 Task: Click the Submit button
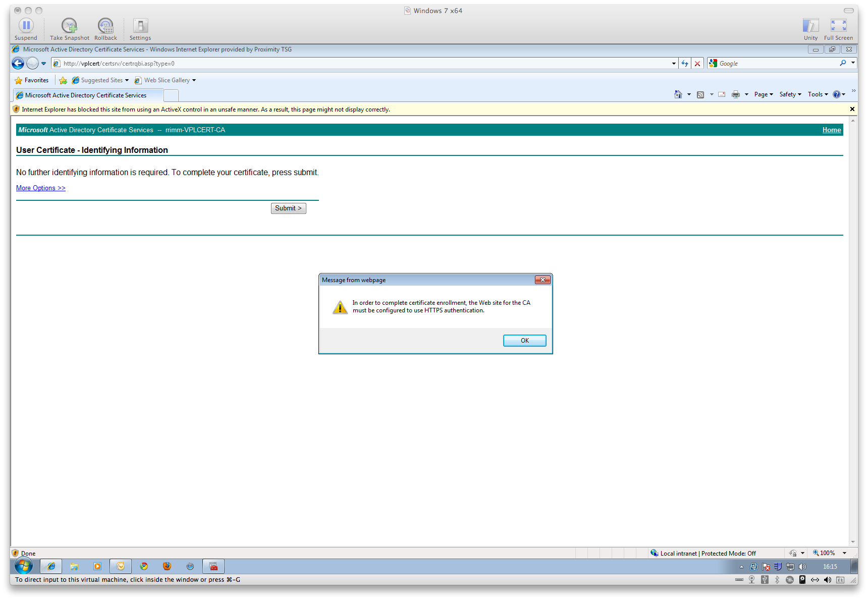(x=288, y=208)
